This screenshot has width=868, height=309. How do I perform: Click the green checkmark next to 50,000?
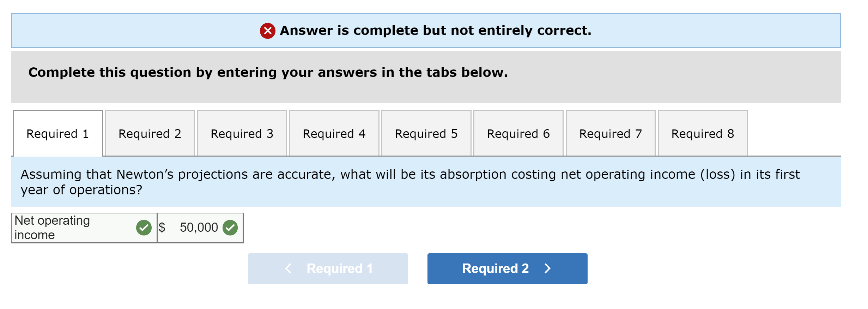coord(231,228)
